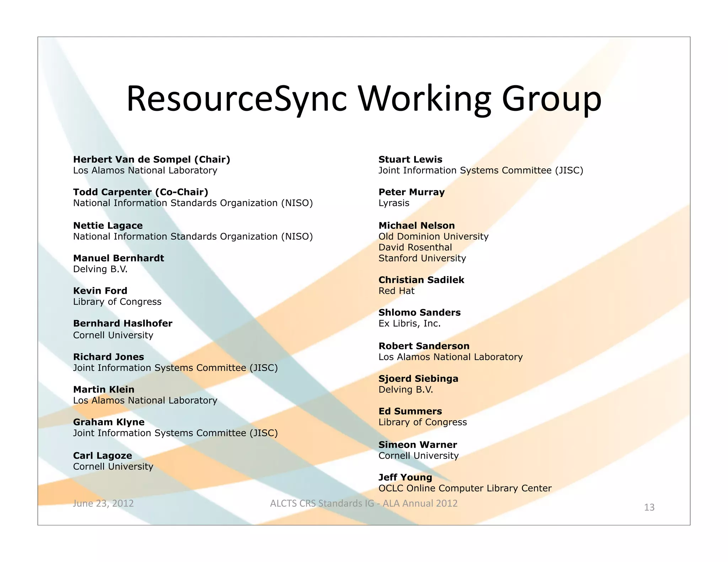
Task: Select the footer date 'June 23, 2012'
Action: (x=103, y=503)
